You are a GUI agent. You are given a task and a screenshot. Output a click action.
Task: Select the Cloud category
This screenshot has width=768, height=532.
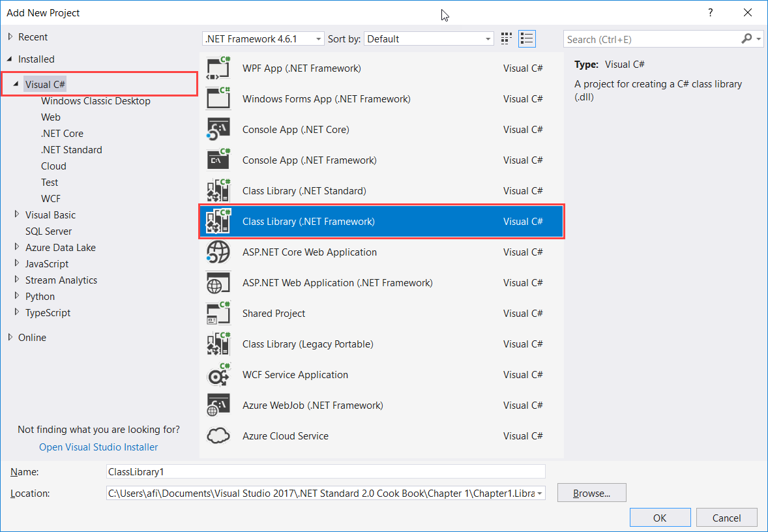53,166
